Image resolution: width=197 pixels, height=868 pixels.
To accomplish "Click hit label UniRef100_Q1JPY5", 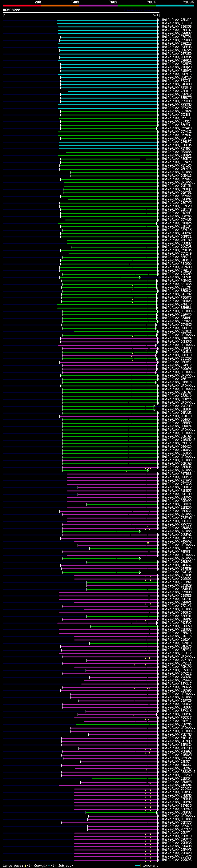I will click(x=177, y=399).
